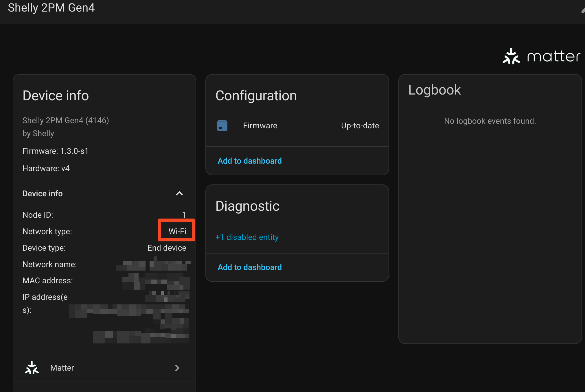
Task: Click the 'No logbook events found' message
Action: (490, 121)
